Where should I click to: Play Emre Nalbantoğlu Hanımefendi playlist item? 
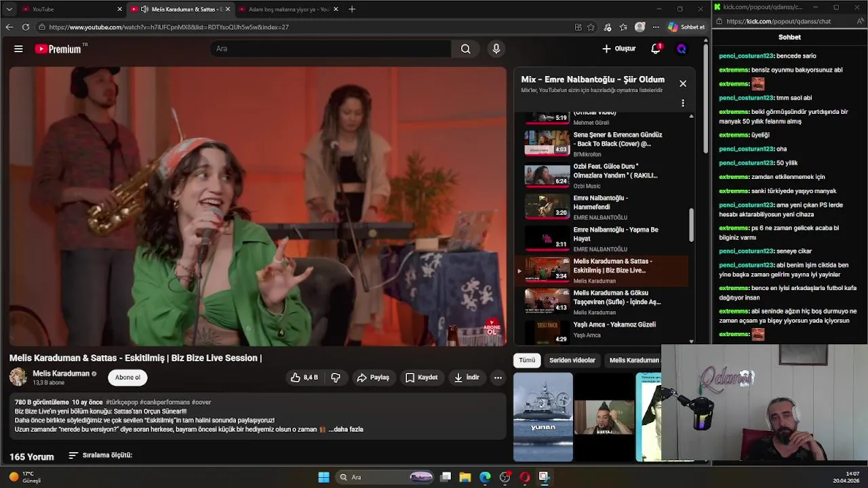pos(602,207)
